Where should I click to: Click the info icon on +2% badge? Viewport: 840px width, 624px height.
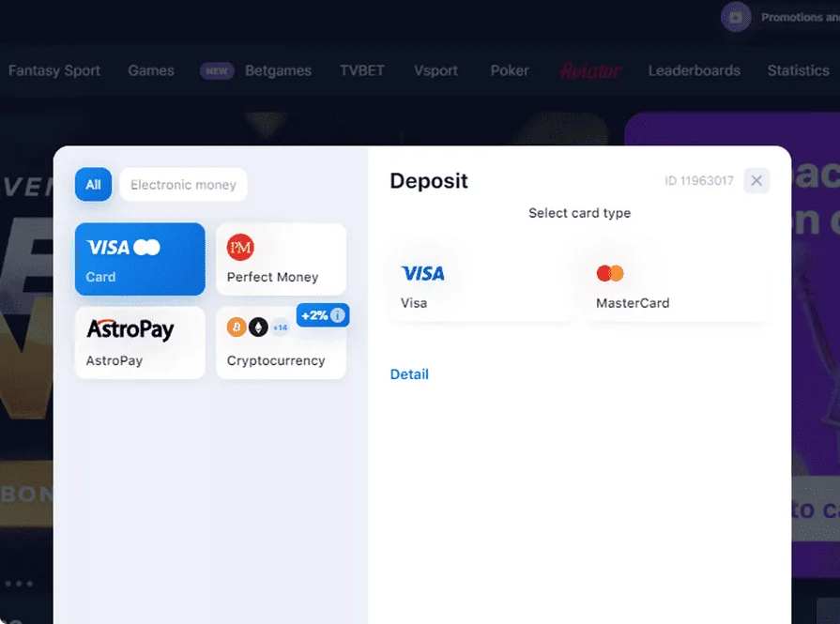point(338,315)
